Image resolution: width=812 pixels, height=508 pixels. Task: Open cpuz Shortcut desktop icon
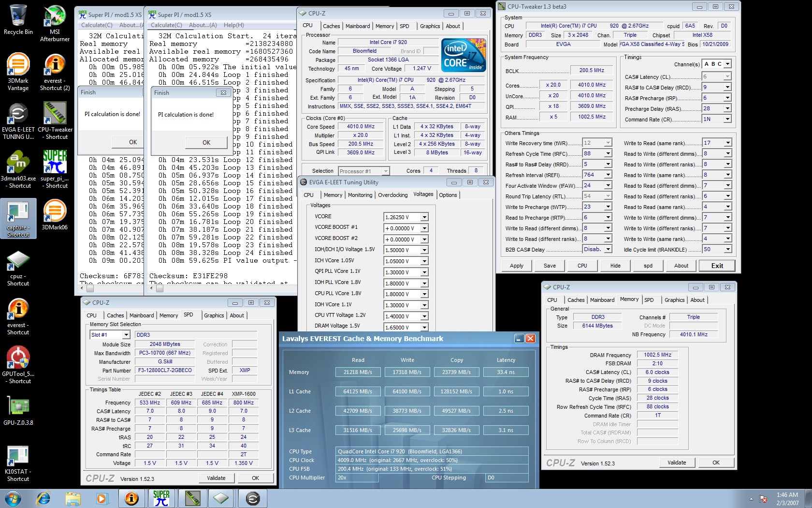pos(18,268)
